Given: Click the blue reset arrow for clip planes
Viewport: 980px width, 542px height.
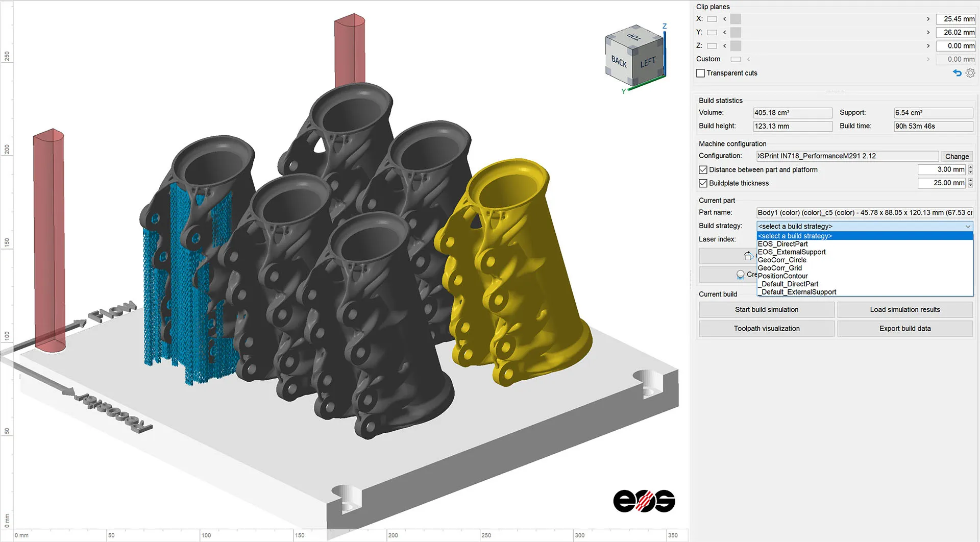Looking at the screenshot, I should coord(957,73).
